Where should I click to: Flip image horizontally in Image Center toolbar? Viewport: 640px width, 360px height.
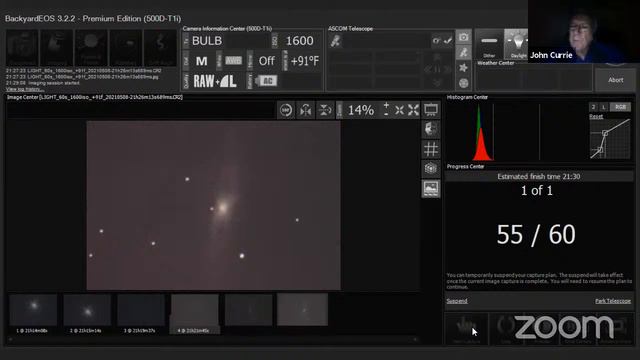[x=305, y=110]
